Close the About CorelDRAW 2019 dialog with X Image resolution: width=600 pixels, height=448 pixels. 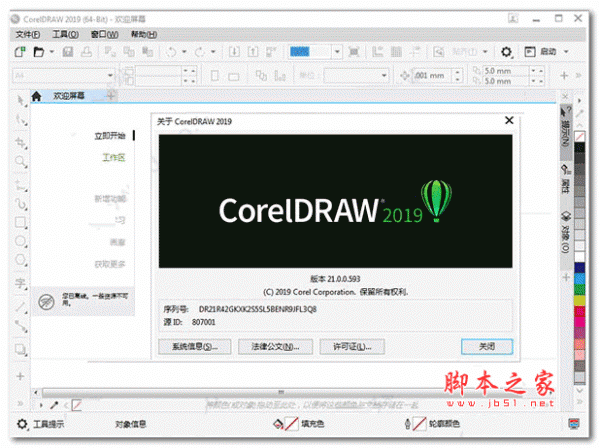click(x=509, y=121)
